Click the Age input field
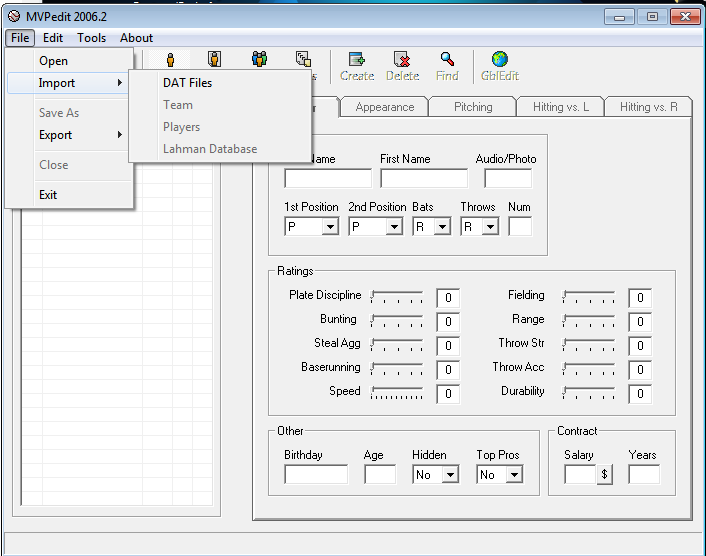The image size is (706, 556). (x=380, y=475)
